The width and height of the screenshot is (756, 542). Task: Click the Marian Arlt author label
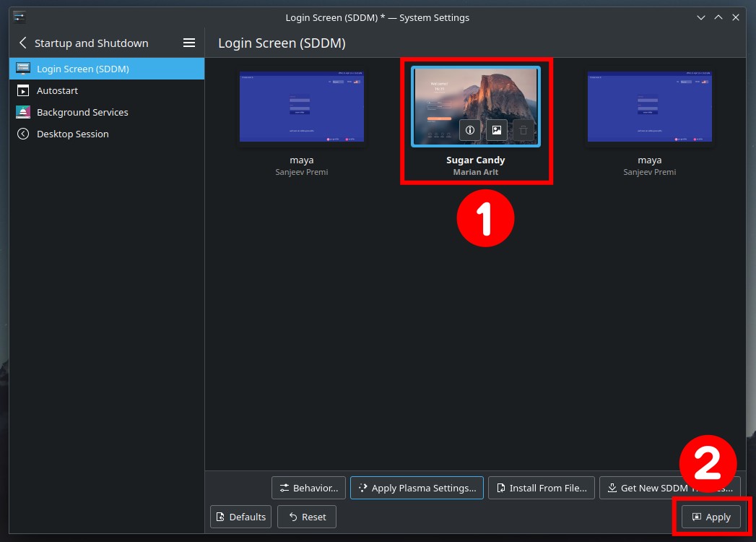coord(475,172)
